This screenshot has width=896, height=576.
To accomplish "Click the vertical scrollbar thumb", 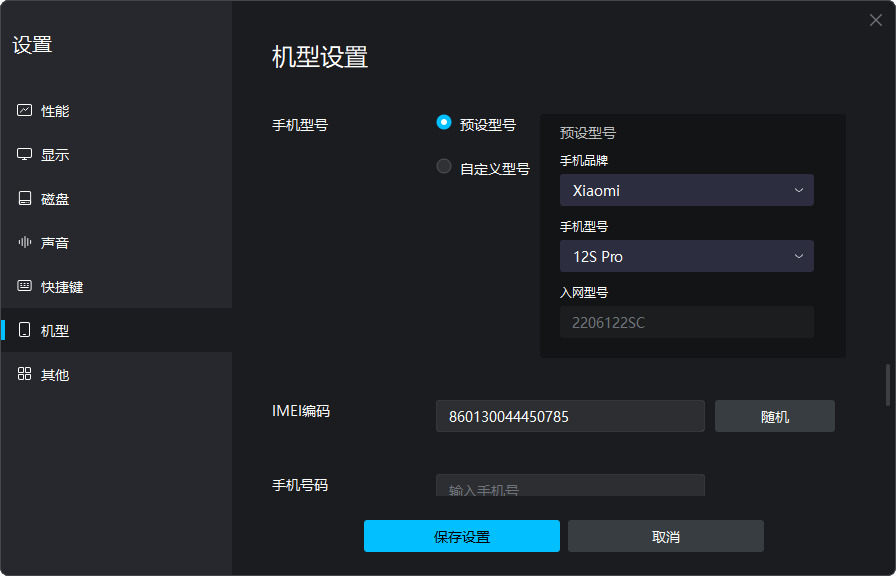I will tap(886, 385).
